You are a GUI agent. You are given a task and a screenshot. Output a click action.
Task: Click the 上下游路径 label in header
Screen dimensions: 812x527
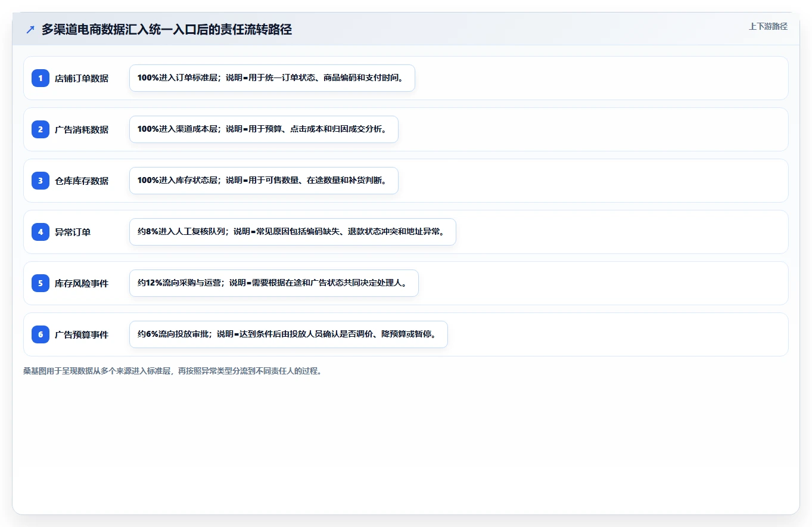768,26
